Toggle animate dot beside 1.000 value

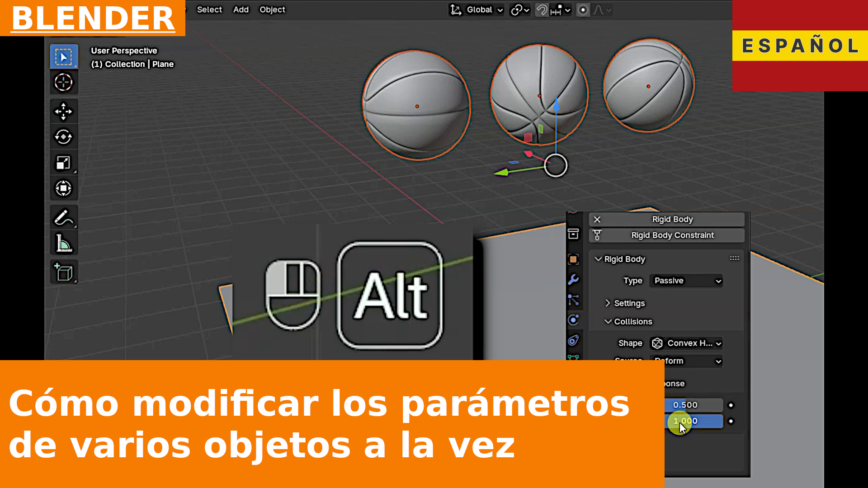coord(731,421)
